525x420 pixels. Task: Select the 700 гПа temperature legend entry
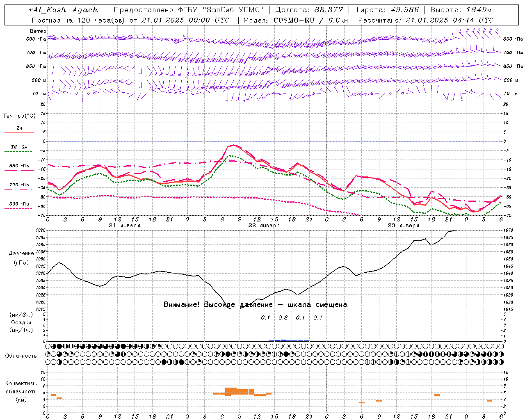[x=19, y=185]
